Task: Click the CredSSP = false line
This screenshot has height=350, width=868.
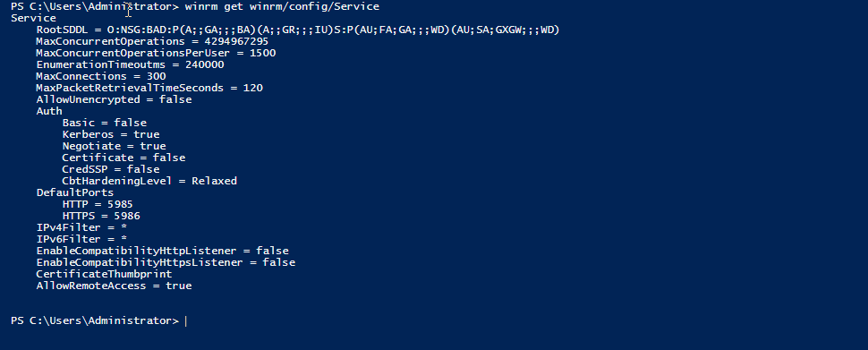Action: pos(111,169)
